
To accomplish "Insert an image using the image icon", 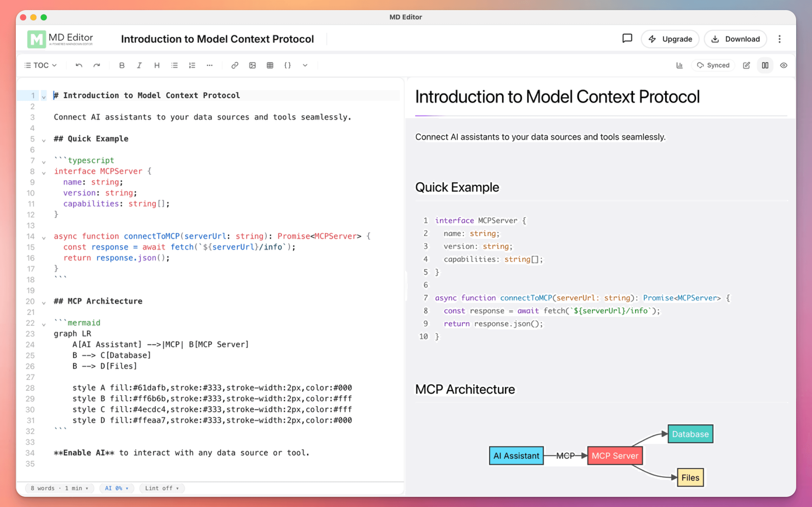I will 253,65.
